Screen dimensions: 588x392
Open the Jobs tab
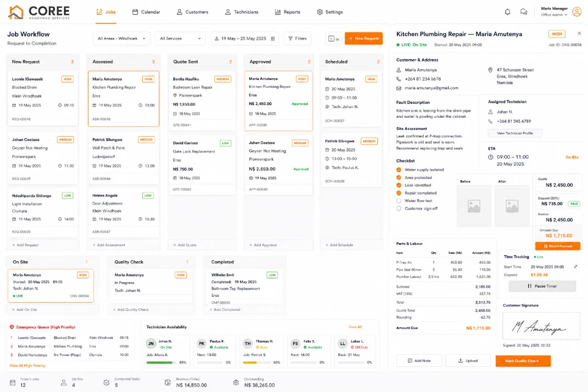click(x=106, y=12)
